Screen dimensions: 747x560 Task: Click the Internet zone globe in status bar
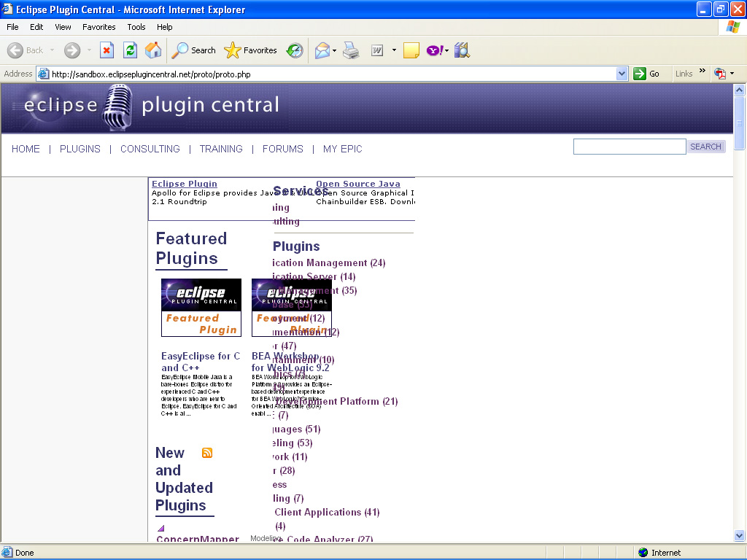pos(643,553)
